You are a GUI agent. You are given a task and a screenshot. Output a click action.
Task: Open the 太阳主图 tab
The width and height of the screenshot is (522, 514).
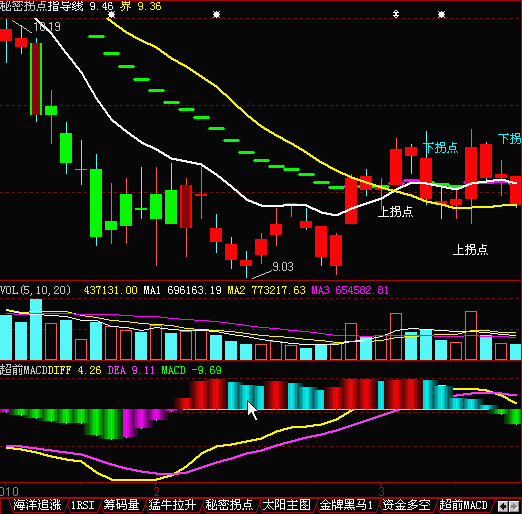(286, 505)
